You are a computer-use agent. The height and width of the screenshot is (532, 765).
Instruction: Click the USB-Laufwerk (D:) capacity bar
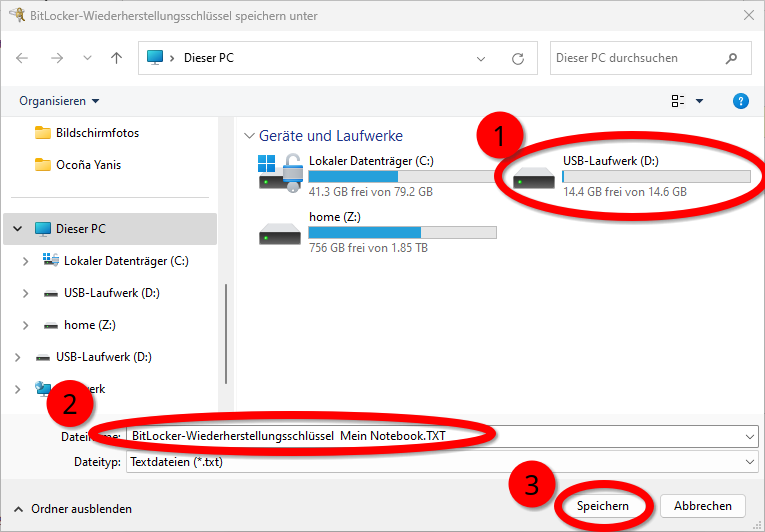pyautogui.click(x=656, y=177)
